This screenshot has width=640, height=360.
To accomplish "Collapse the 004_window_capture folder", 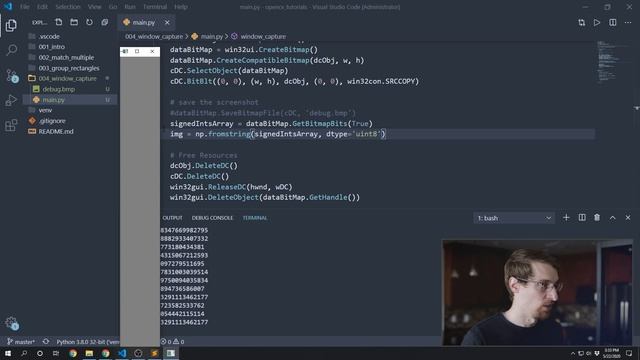I will tap(70, 78).
